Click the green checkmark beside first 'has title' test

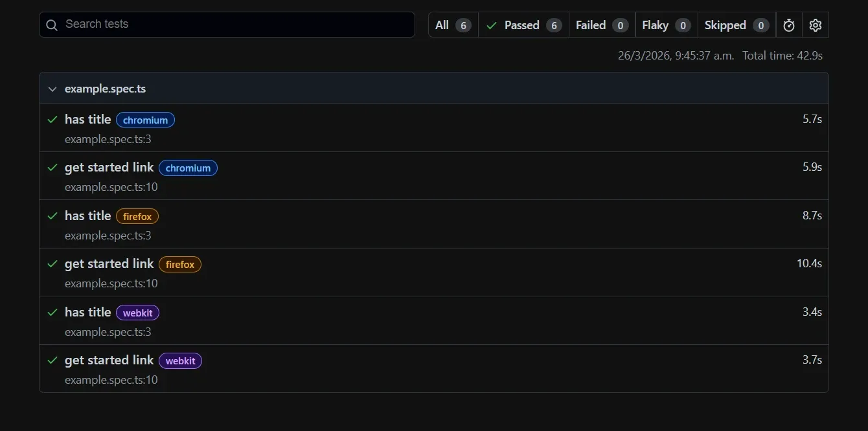[x=52, y=119]
